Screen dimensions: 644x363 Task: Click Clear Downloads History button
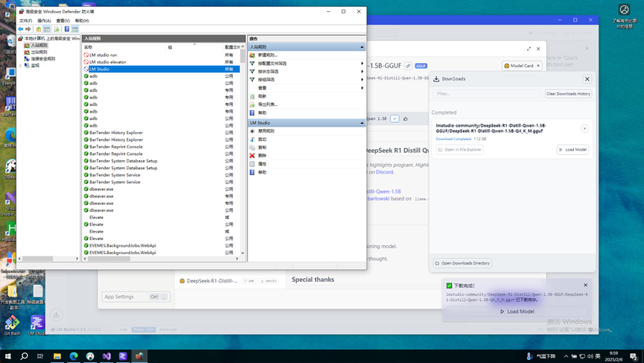click(x=568, y=94)
